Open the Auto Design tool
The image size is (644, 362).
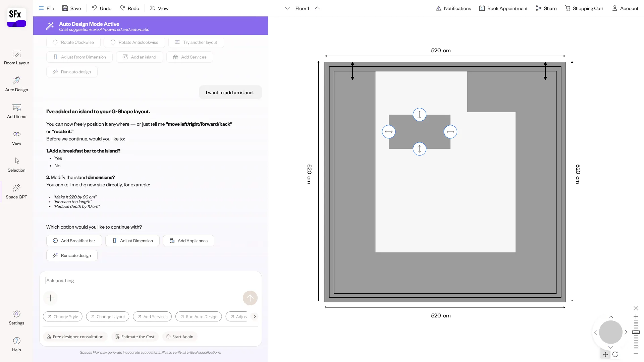coord(16,84)
